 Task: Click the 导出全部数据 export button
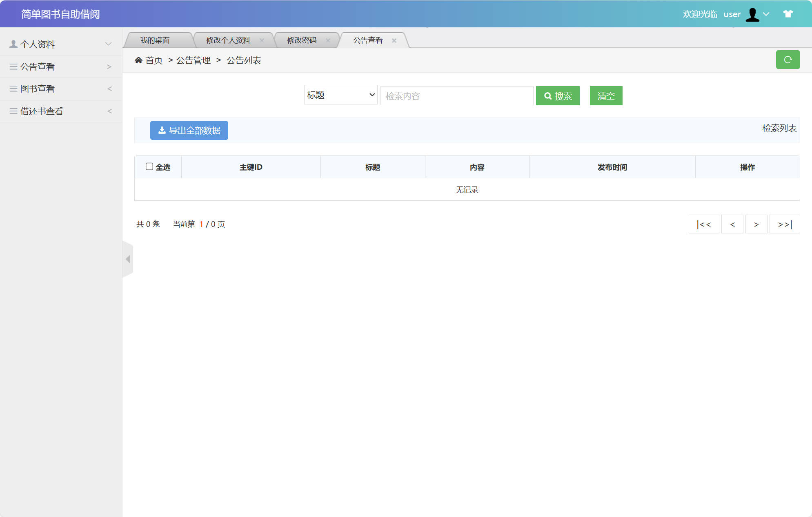pyautogui.click(x=189, y=130)
